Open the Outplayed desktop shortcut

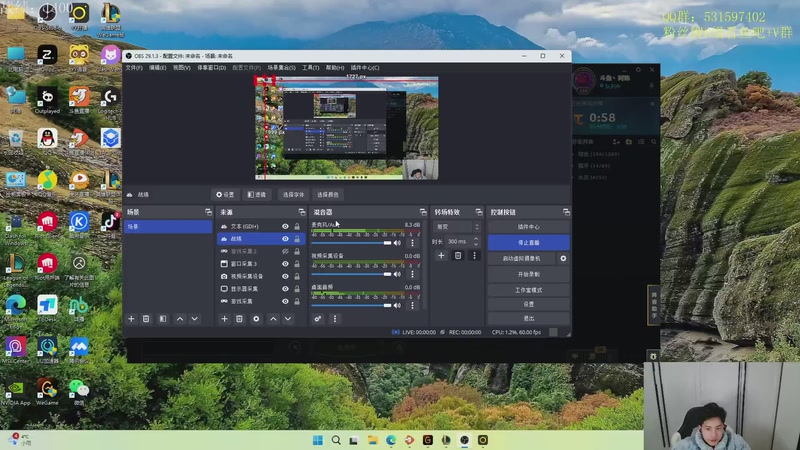(47, 100)
